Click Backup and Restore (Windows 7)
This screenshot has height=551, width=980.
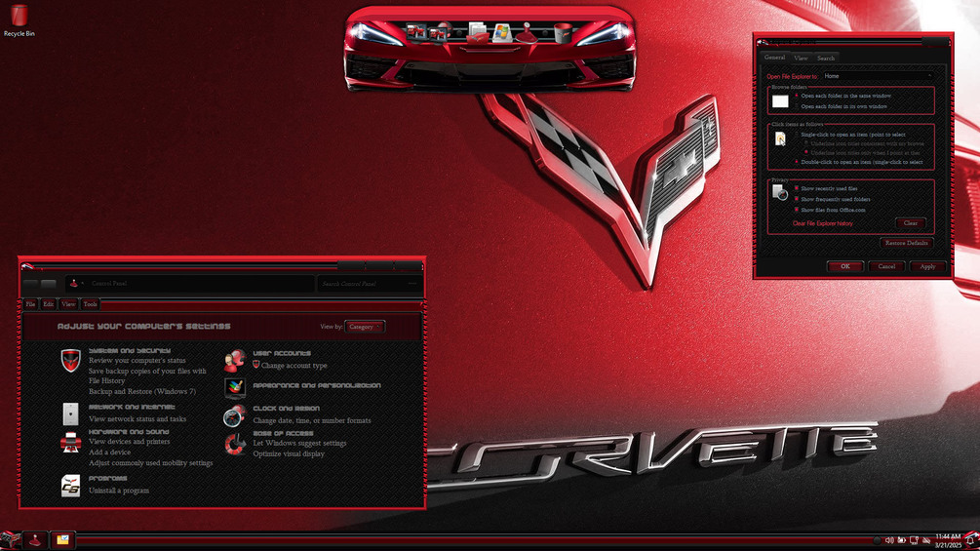(x=141, y=392)
